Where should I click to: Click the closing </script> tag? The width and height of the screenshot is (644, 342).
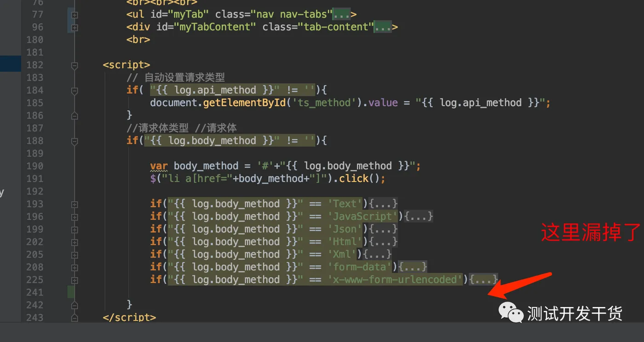point(129,318)
